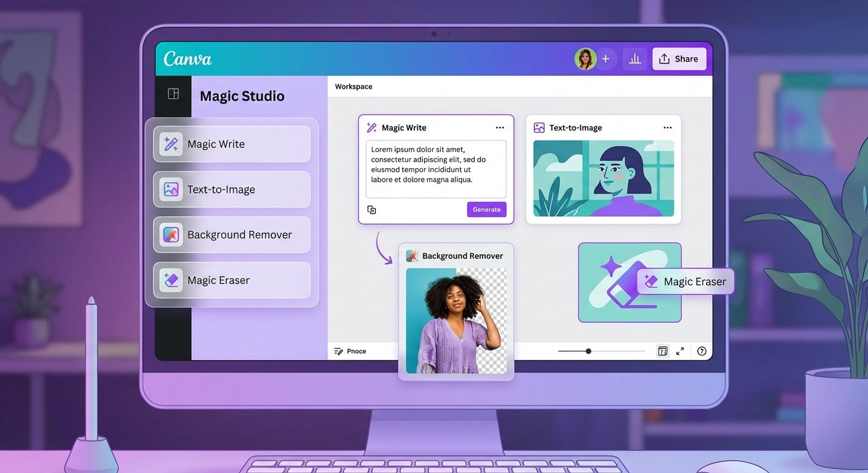Click the Canva logo
This screenshot has width=868, height=473.
pos(187,59)
